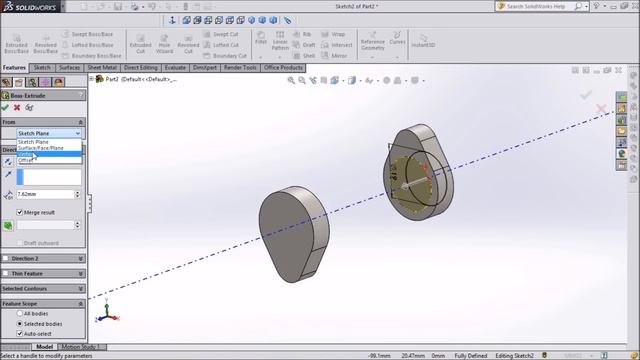The image size is (640, 360).
Task: Click the viewport confirmation checkmark corner
Action: point(586,95)
